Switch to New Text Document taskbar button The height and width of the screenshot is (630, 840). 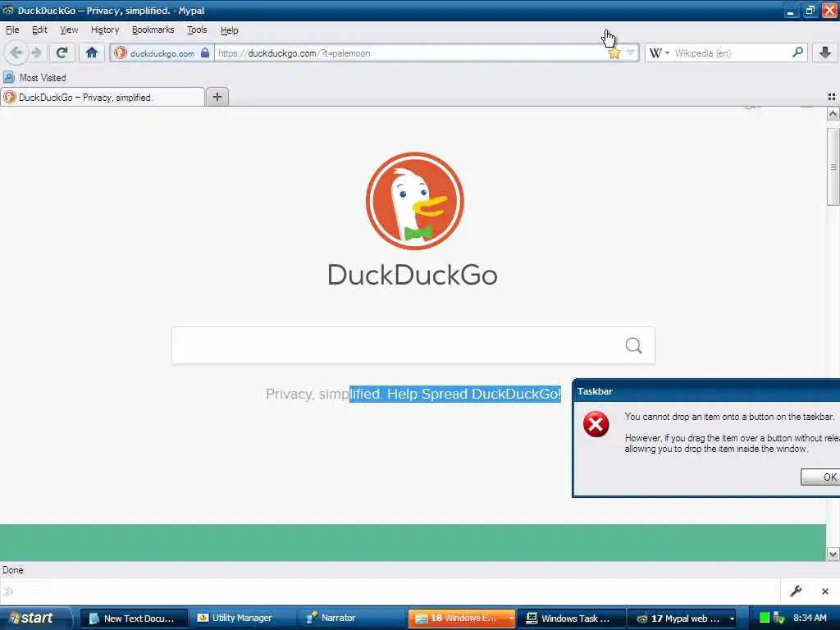(134, 619)
